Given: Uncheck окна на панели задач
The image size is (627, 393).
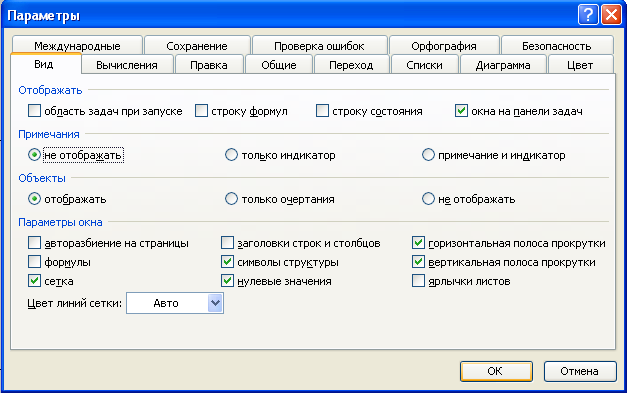Looking at the screenshot, I should 461,111.
